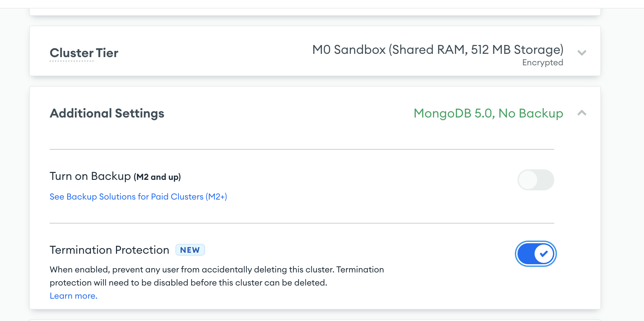Click the MongoDB 5.0, No Backup summary
644x321 pixels.
488,113
